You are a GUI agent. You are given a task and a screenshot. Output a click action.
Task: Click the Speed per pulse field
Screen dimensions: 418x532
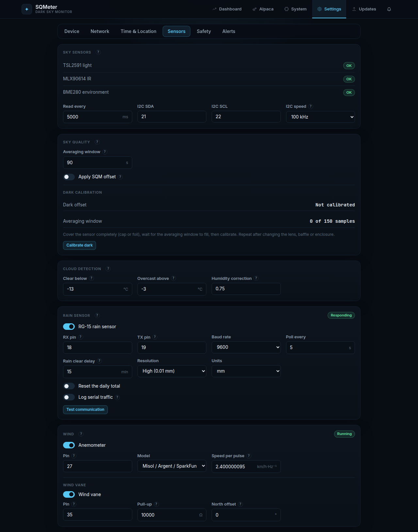[x=246, y=466]
